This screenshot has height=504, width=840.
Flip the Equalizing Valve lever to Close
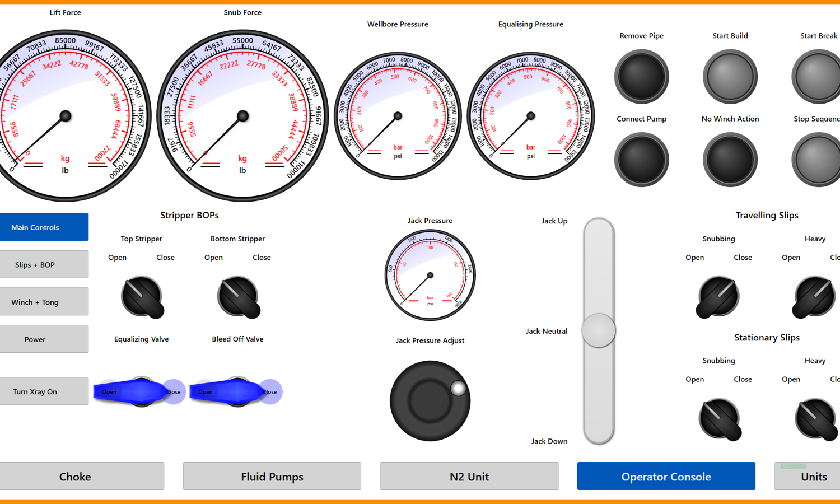[173, 391]
